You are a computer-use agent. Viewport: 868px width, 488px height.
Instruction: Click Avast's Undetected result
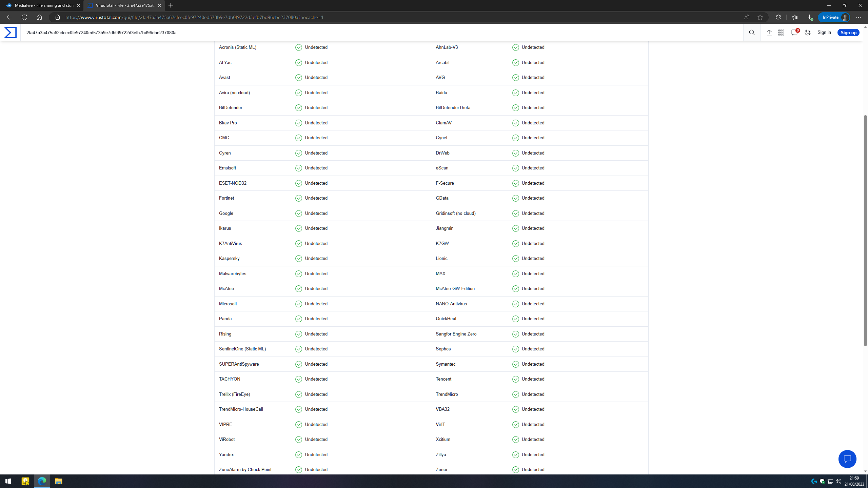click(316, 77)
